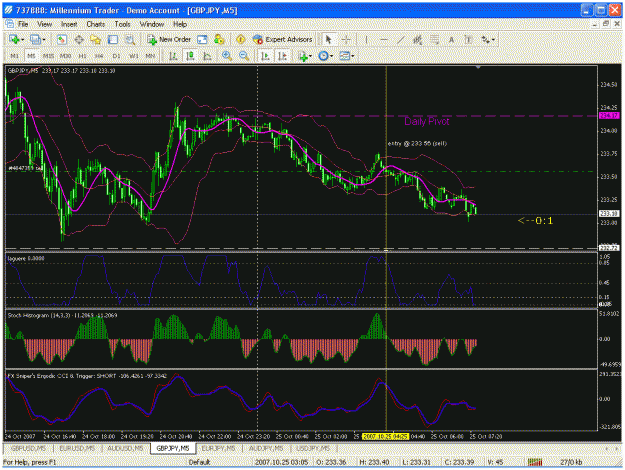Expand the indicators list dropdown
625x470 pixels.
310,56
